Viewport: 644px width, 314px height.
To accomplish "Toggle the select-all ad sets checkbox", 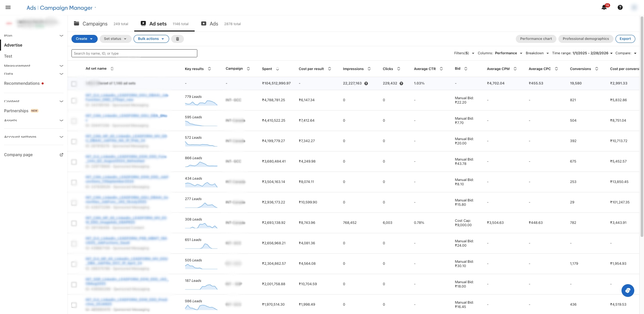I will (74, 84).
